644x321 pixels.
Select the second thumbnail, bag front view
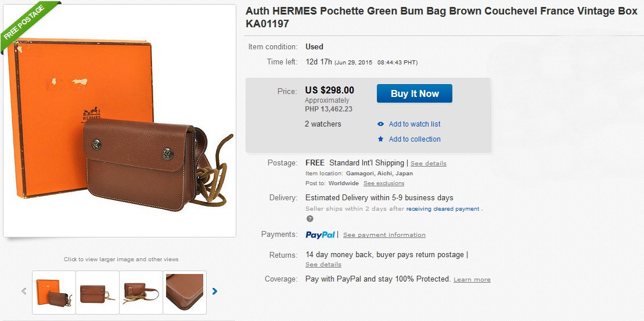tap(98, 292)
